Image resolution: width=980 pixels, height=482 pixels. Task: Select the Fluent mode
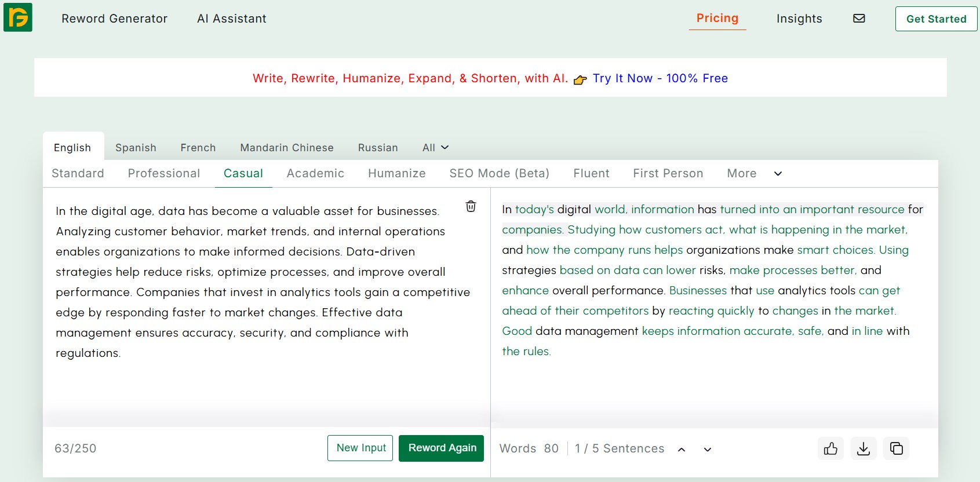pyautogui.click(x=591, y=173)
